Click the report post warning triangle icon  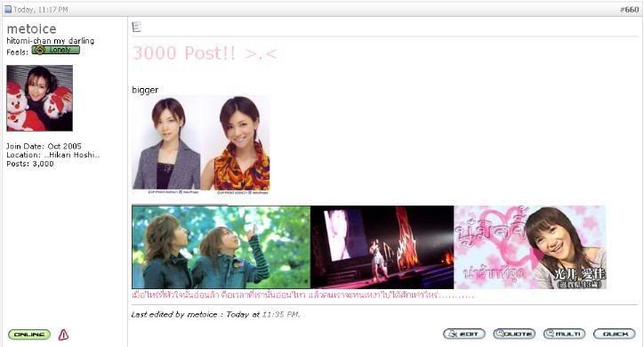click(63, 335)
